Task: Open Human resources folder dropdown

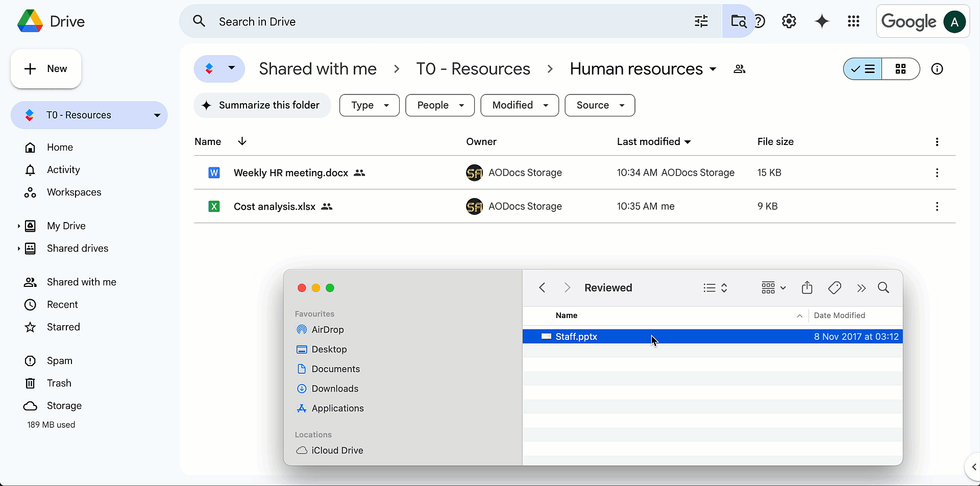Action: click(x=713, y=69)
